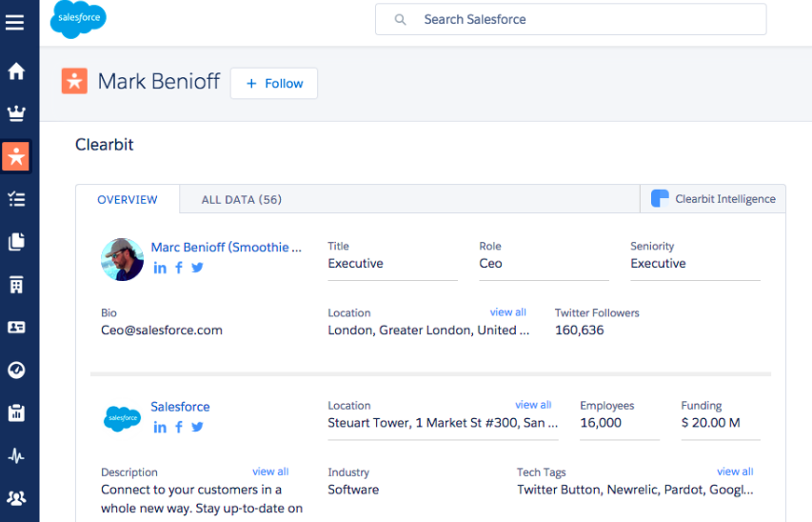Image resolution: width=812 pixels, height=522 pixels.
Task: Switch to the Overview tab
Action: [x=128, y=200]
